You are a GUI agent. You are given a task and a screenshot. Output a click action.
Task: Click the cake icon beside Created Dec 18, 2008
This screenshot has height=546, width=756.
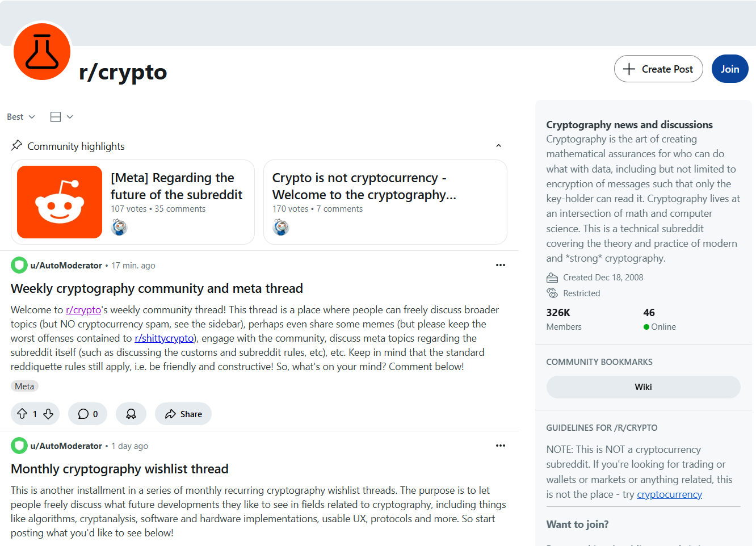[x=552, y=278]
